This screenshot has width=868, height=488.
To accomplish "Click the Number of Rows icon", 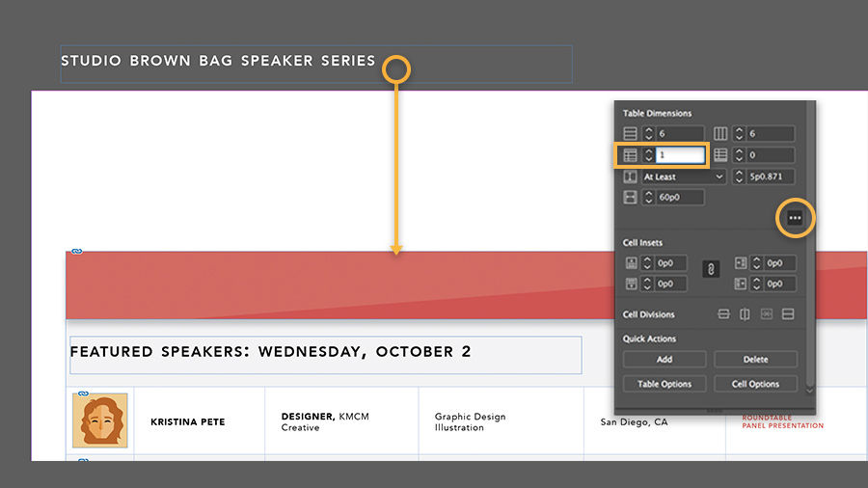I will coord(630,133).
